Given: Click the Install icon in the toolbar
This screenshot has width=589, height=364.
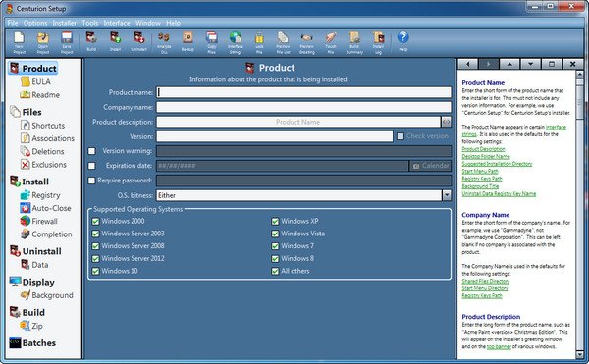Looking at the screenshot, I should point(115,41).
